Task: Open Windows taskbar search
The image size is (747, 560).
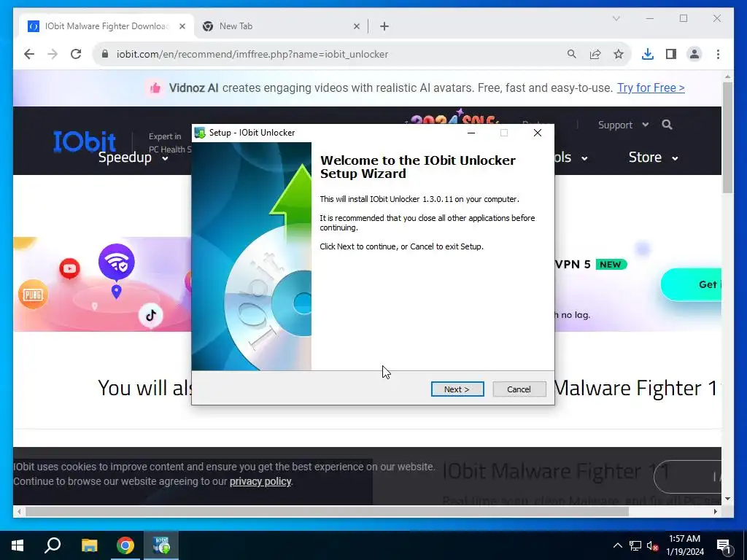Action: (x=53, y=545)
